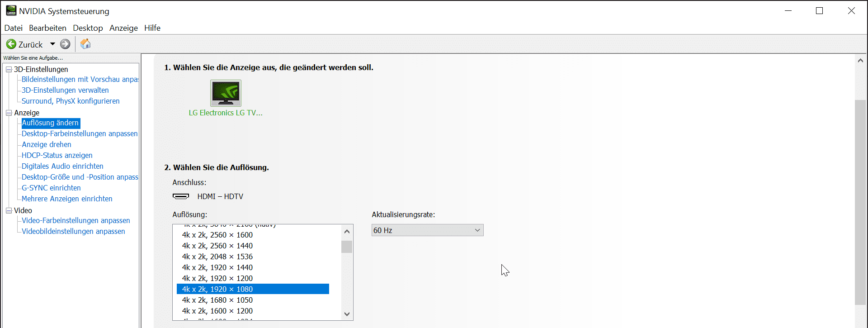Click main panel scroll up arrow
Image resolution: width=868 pixels, height=328 pixels.
(860, 60)
